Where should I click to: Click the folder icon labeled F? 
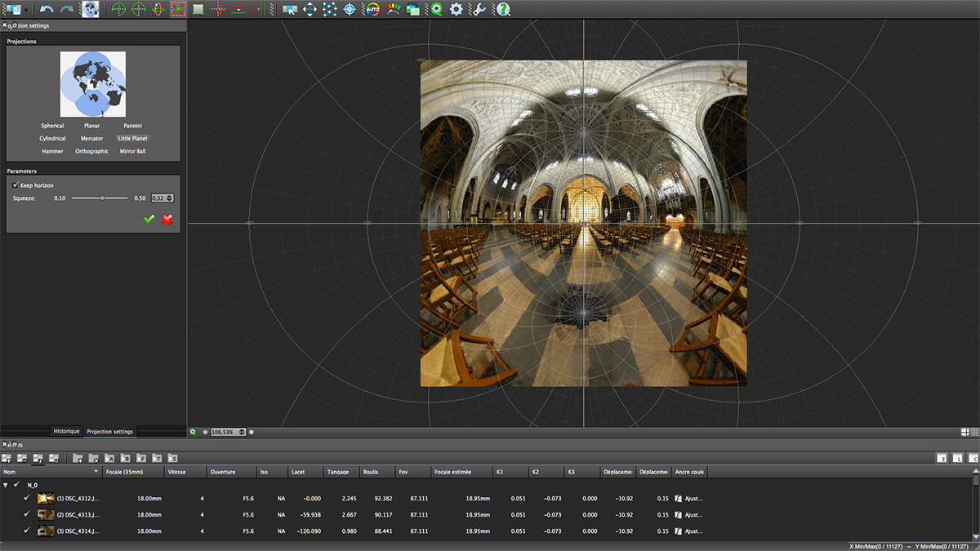coord(140,458)
